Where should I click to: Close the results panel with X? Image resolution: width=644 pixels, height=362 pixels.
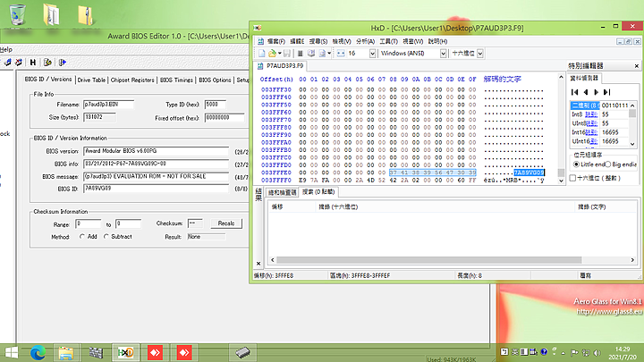click(x=258, y=264)
